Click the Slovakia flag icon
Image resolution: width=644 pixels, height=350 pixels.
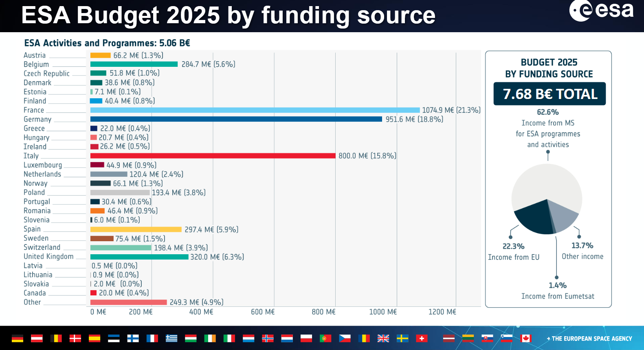point(487,338)
